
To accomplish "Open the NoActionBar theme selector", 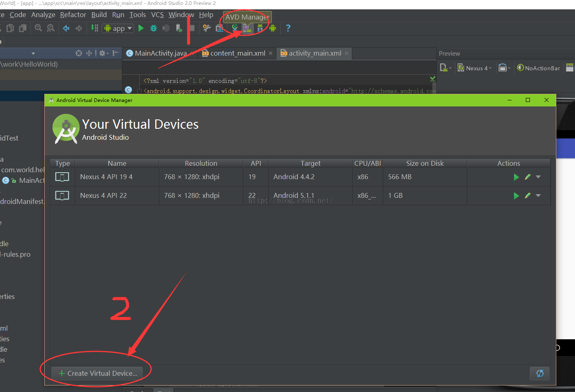I will (538, 68).
